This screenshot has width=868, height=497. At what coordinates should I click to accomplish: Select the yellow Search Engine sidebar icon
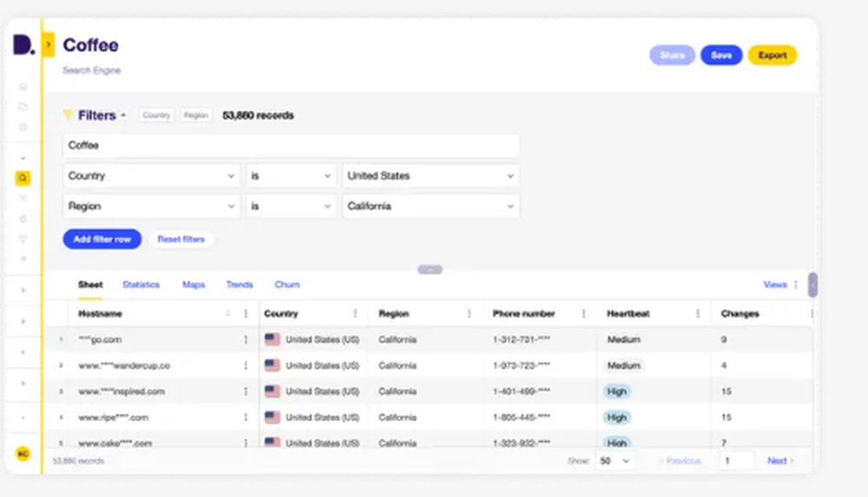pyautogui.click(x=23, y=178)
